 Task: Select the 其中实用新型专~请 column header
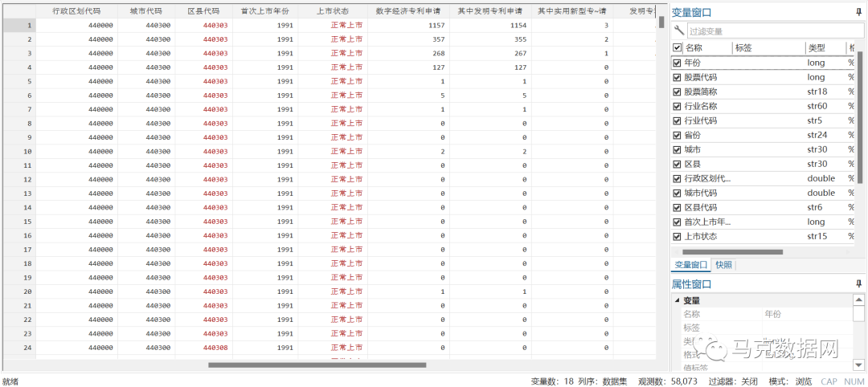[x=572, y=11]
